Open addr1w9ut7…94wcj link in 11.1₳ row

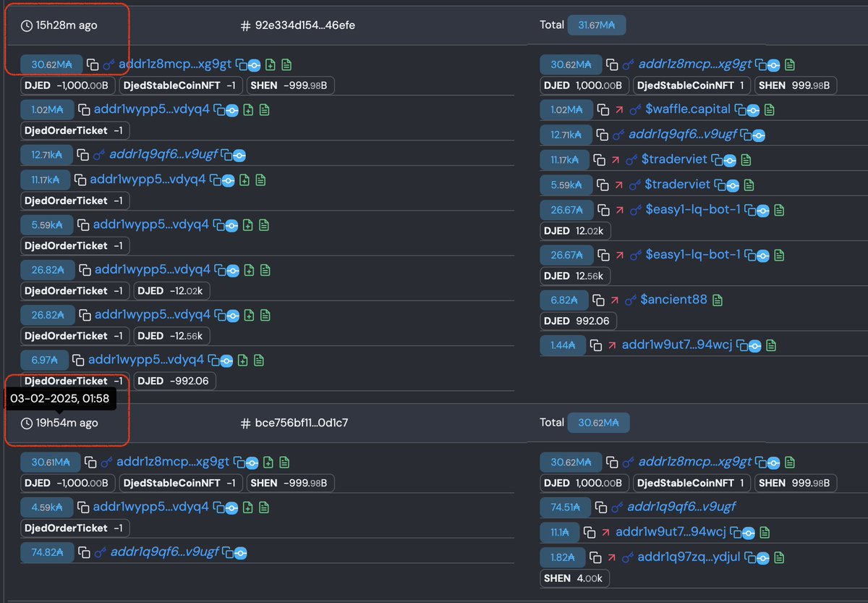671,533
